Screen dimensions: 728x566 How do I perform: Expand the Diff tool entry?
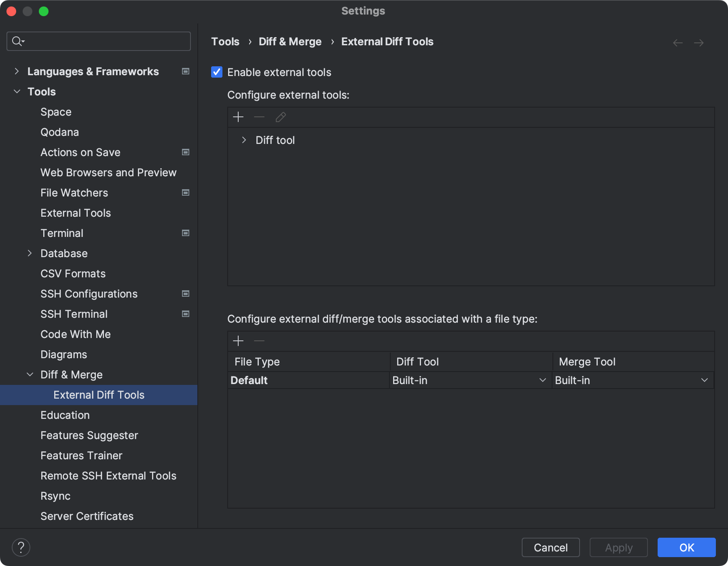[244, 140]
